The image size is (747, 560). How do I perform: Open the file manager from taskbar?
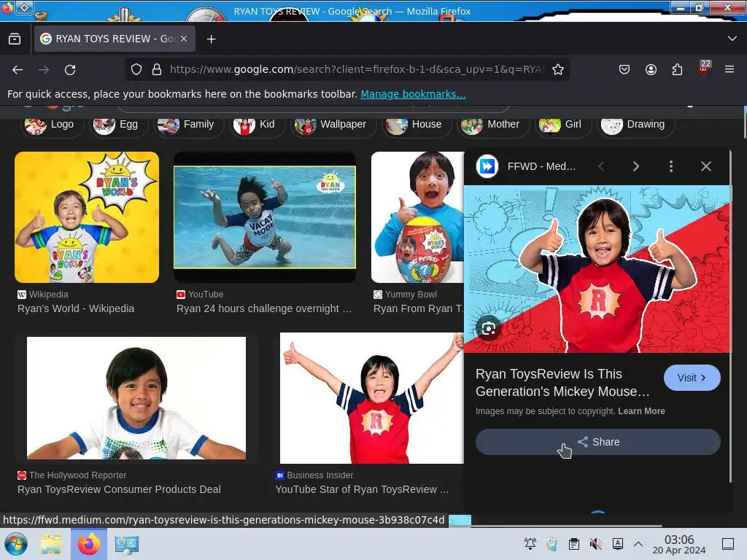tap(51, 544)
